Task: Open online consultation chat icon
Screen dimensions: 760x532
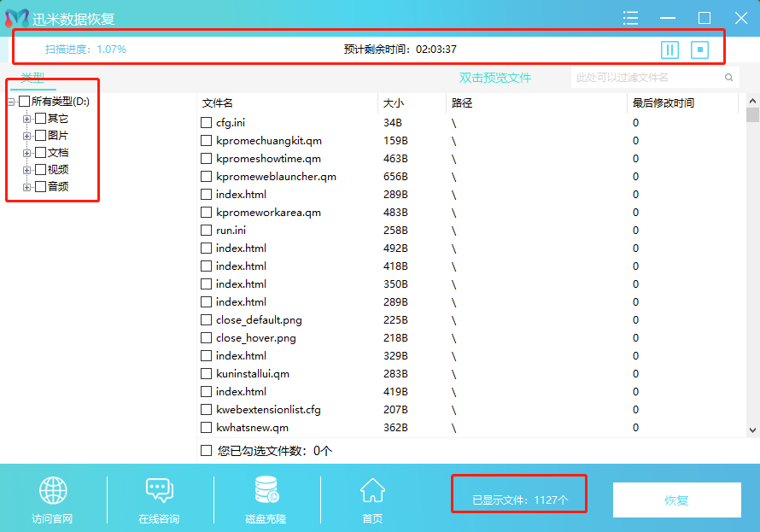Action: tap(160, 491)
